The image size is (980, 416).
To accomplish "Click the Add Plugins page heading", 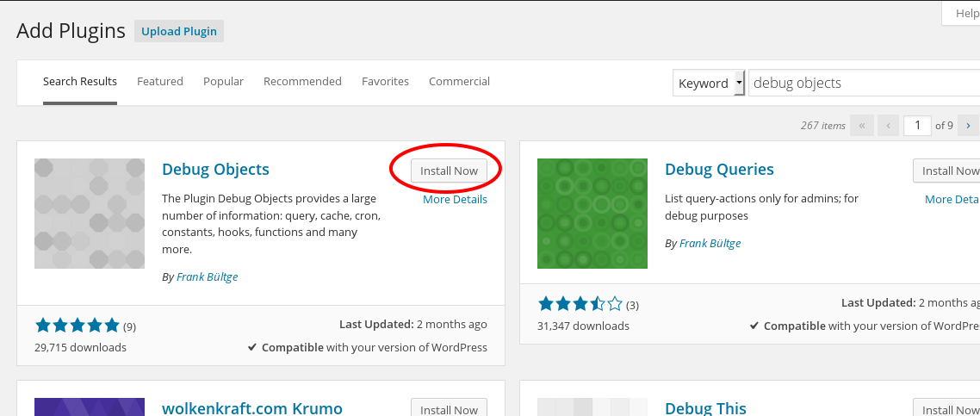I will point(71,31).
